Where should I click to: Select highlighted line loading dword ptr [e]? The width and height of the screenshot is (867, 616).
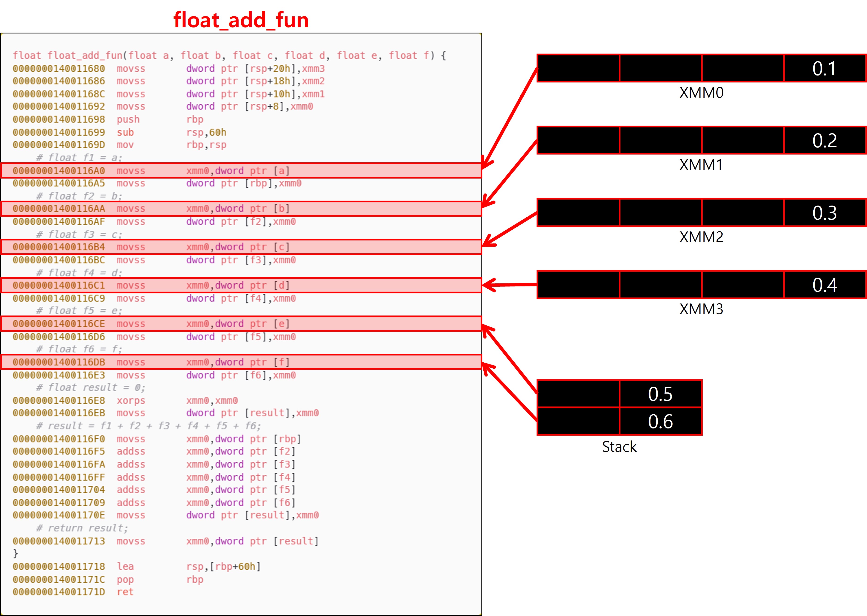coord(241,324)
